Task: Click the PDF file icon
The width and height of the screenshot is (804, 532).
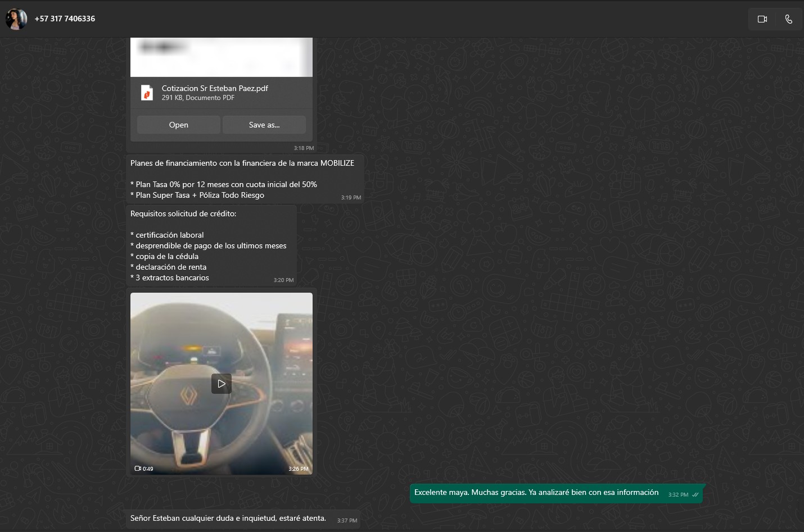Action: [147, 93]
